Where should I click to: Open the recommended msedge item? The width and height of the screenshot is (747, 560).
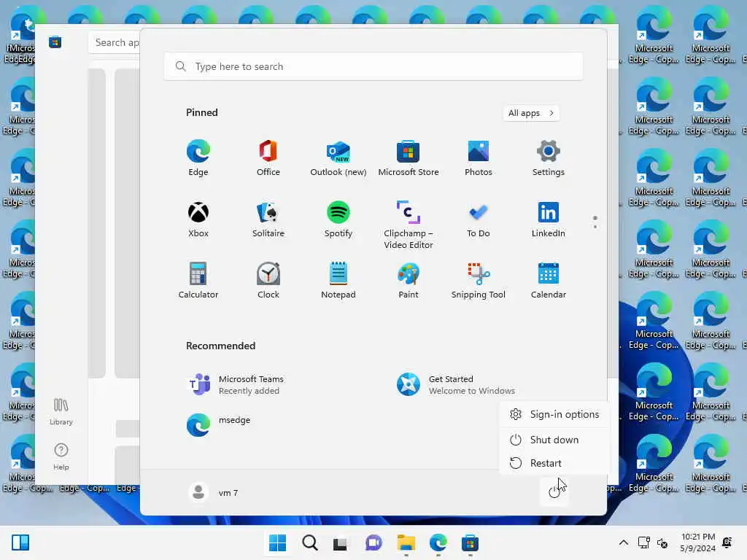click(x=219, y=424)
